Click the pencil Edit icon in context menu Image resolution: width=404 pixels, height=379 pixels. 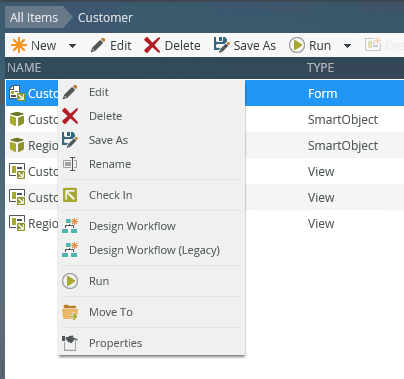pos(70,92)
